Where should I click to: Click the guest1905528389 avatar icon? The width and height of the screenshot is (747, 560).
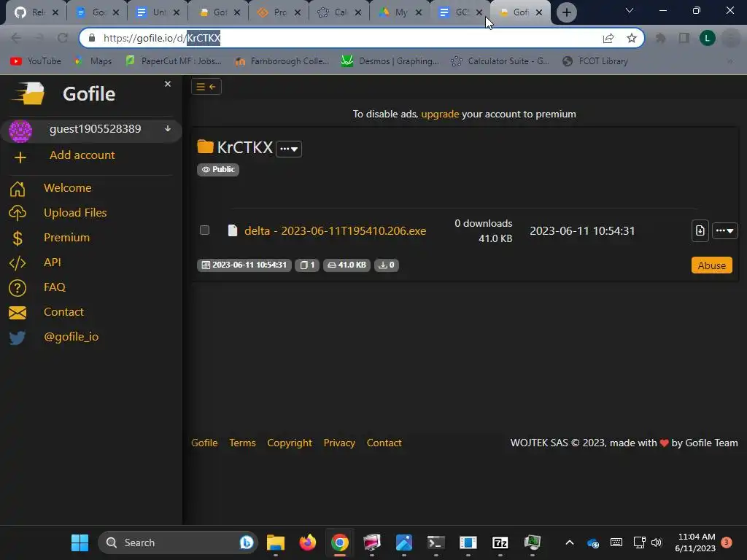coord(20,131)
